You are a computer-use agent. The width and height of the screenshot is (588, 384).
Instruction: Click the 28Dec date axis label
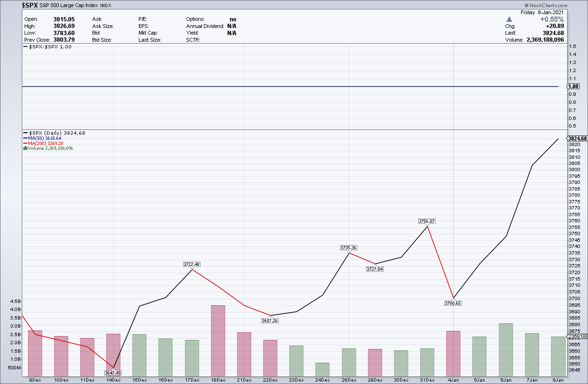pyautogui.click(x=349, y=380)
